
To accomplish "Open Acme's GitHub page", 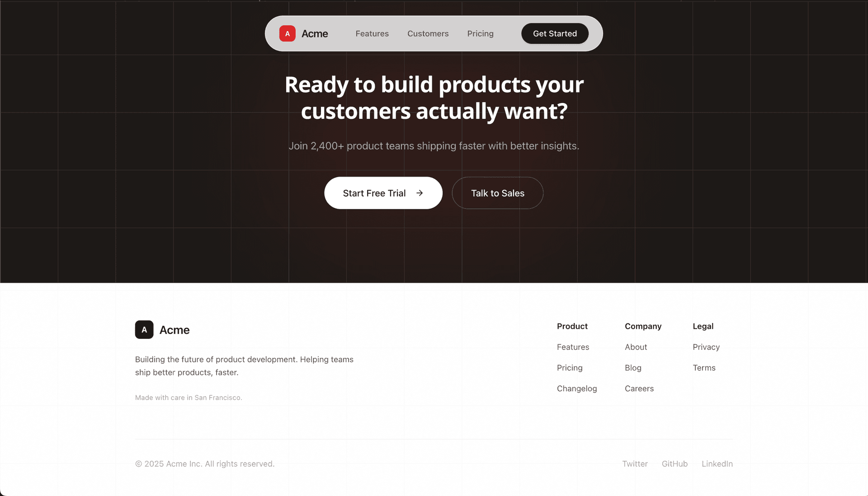I will coord(675,463).
